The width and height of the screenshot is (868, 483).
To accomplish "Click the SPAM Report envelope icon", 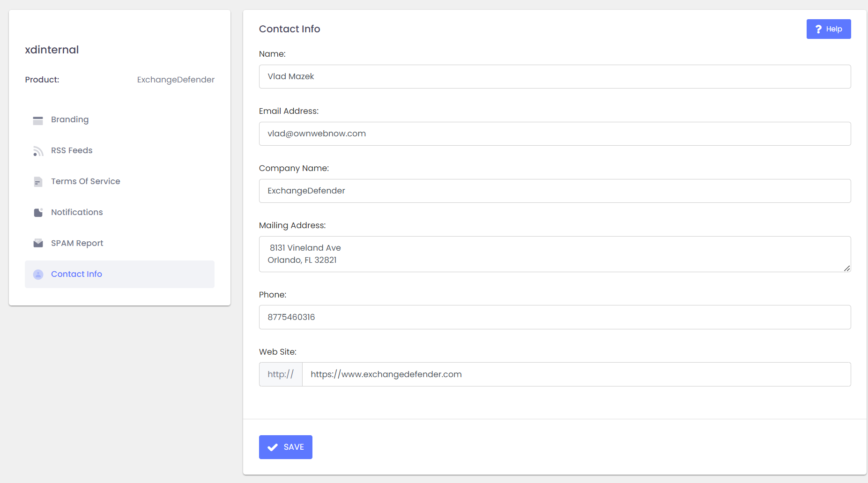I will click(38, 243).
